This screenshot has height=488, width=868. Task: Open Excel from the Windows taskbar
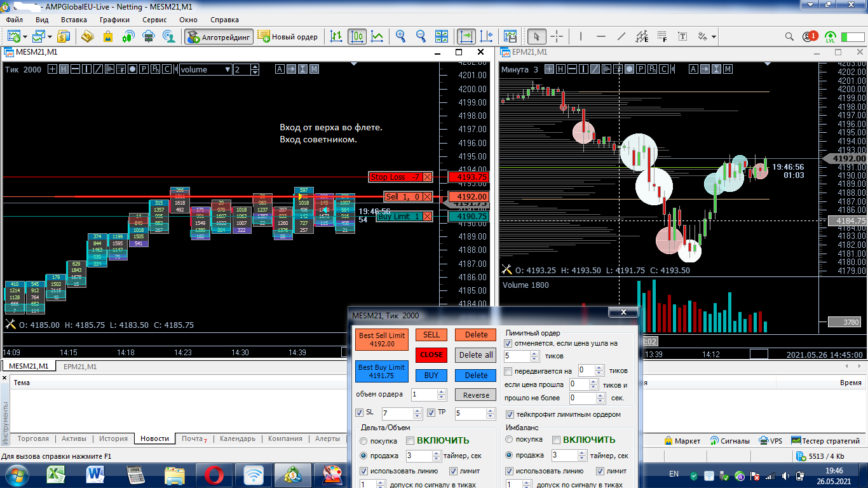(57, 475)
